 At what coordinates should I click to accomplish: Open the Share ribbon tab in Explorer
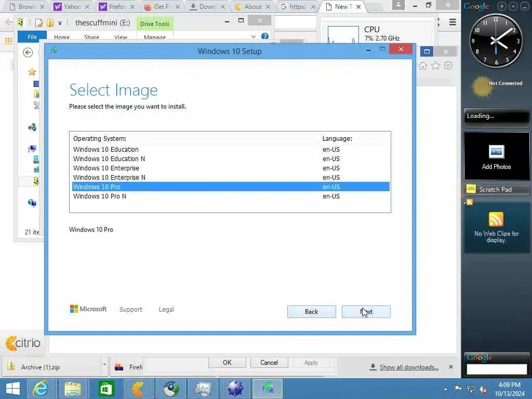(x=91, y=37)
